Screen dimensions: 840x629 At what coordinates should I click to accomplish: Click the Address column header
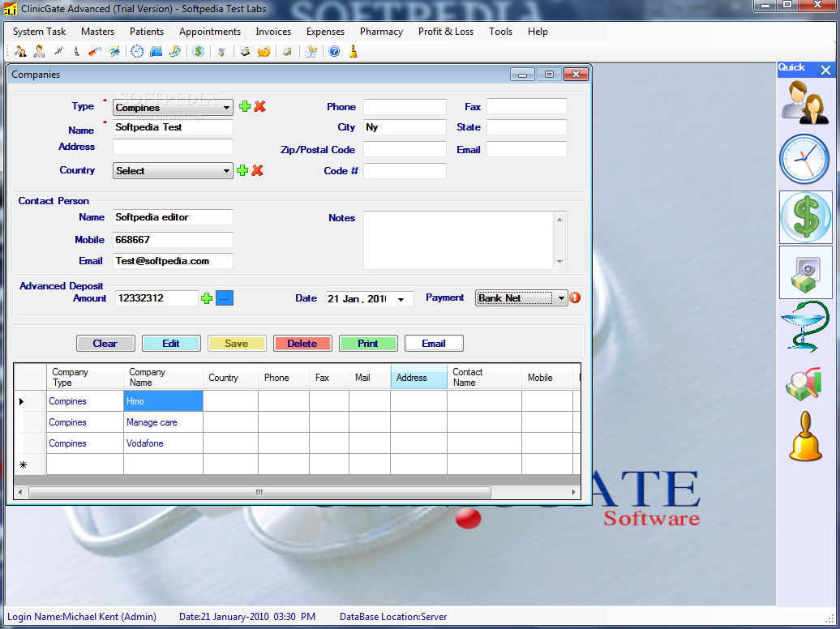[419, 377]
